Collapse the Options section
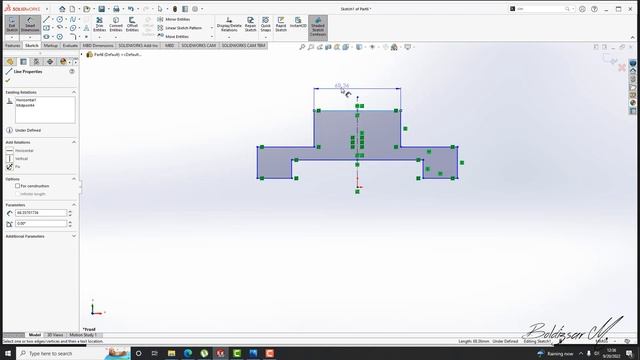The width and height of the screenshot is (640, 360). pyautogui.click(x=74, y=179)
